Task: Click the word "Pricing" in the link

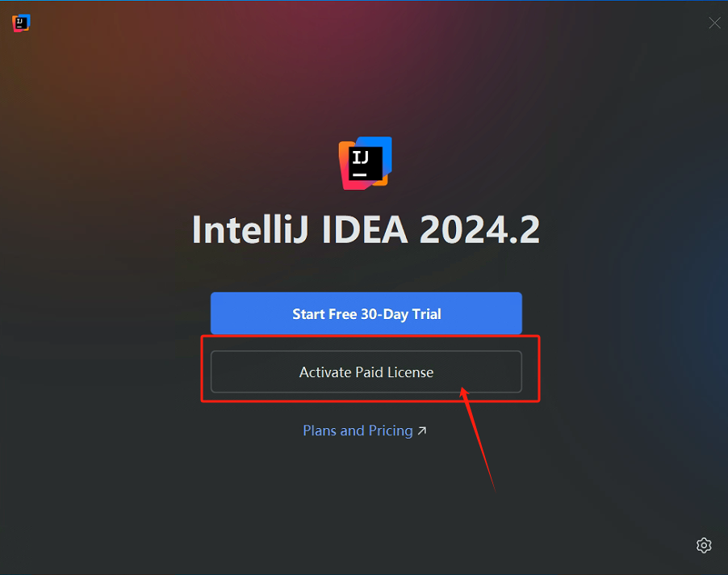Action: pos(391,431)
